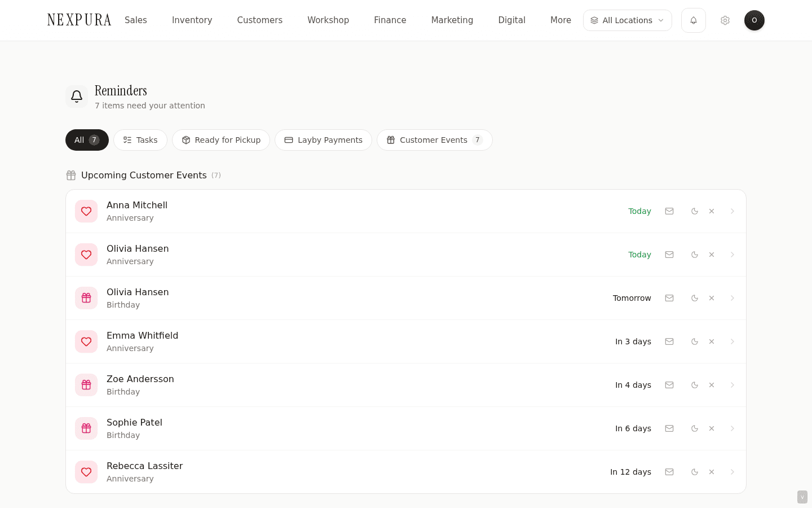The image size is (812, 508).
Task: Select Anna Mitchell customer name
Action: pos(137,205)
